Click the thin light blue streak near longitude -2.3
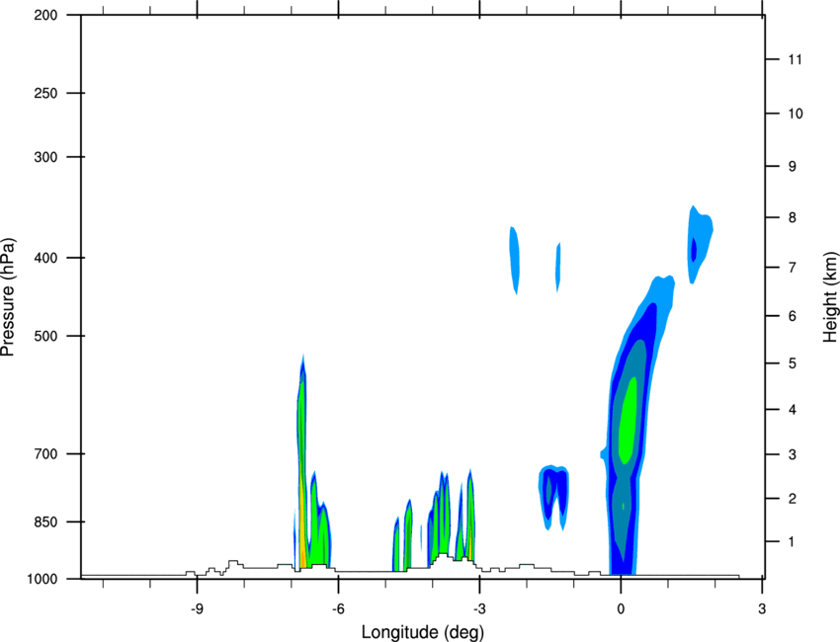Viewport: 840px width, 642px height. 514,260
